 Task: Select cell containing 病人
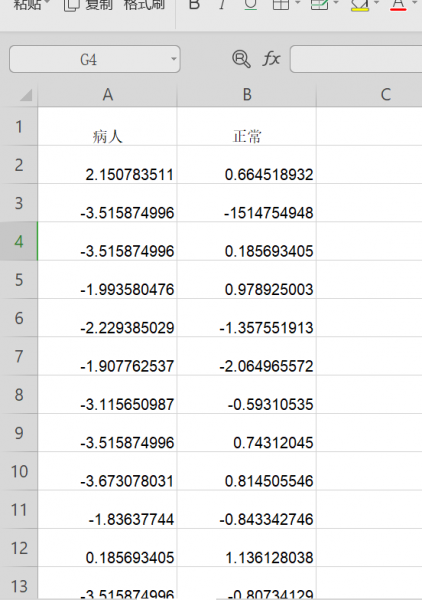click(108, 126)
